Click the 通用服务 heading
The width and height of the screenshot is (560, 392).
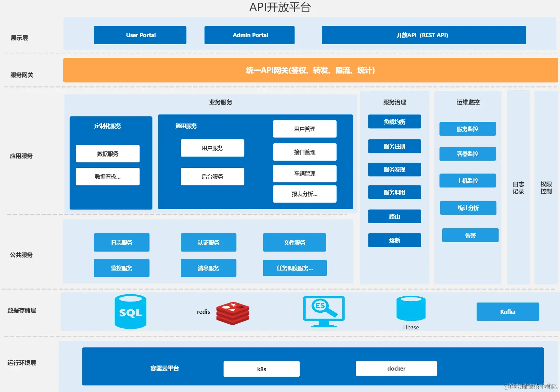186,126
